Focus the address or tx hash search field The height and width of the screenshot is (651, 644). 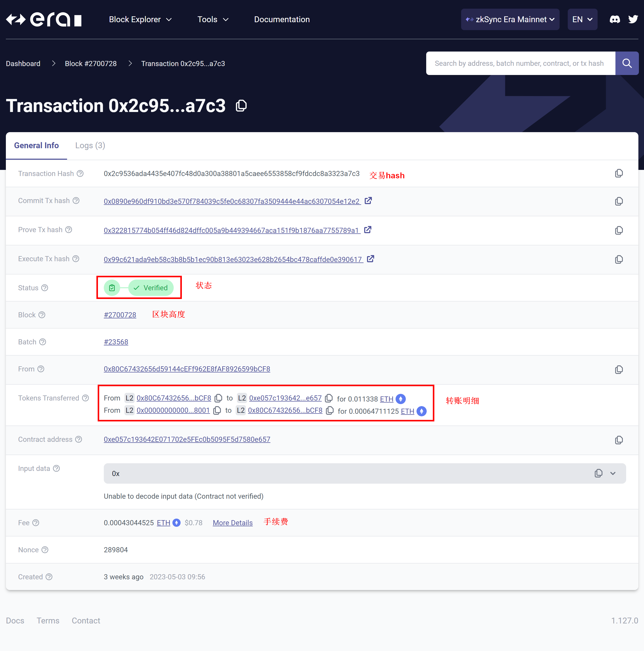[520, 63]
